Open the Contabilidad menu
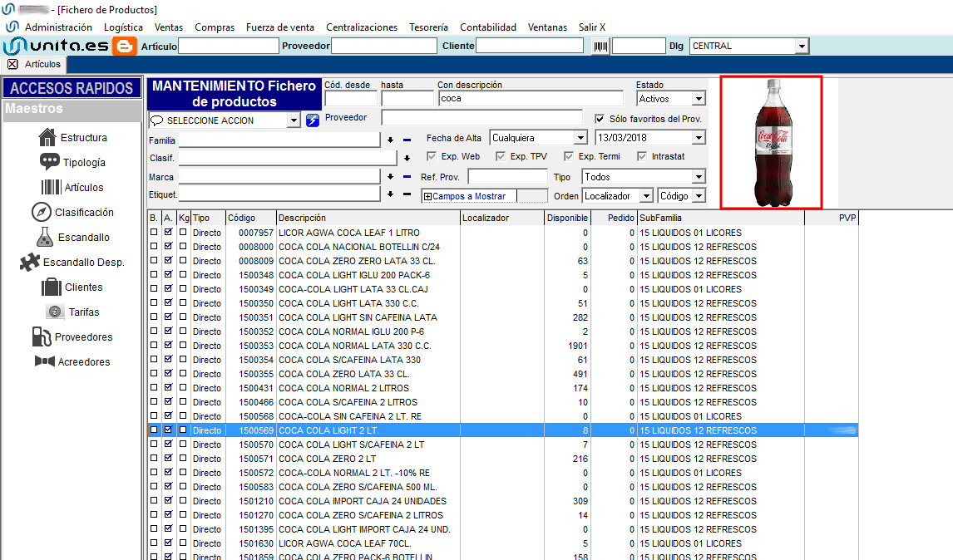The image size is (953, 560). coord(488,27)
